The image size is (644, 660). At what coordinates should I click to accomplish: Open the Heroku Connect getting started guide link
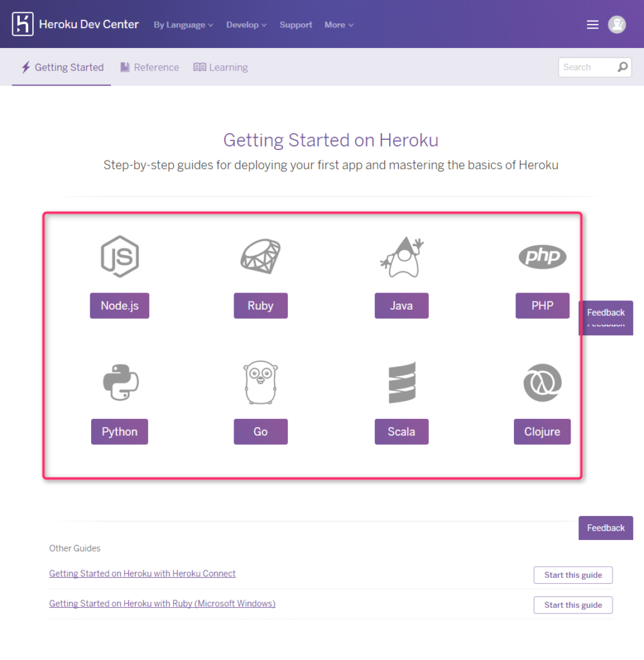[142, 574]
